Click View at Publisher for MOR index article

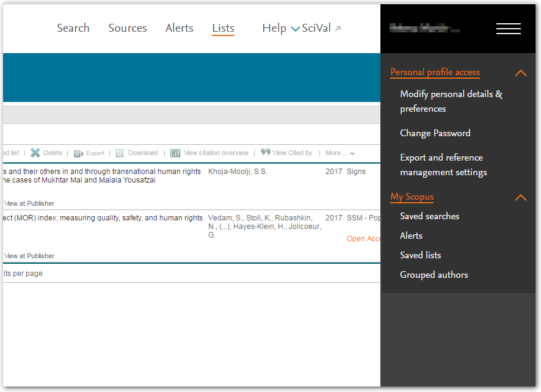tap(29, 256)
